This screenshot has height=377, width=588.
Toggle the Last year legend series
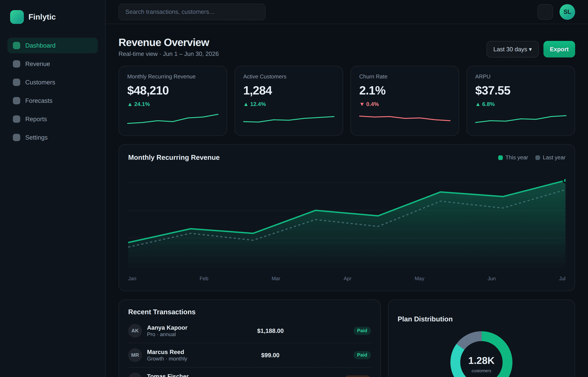coord(550,157)
